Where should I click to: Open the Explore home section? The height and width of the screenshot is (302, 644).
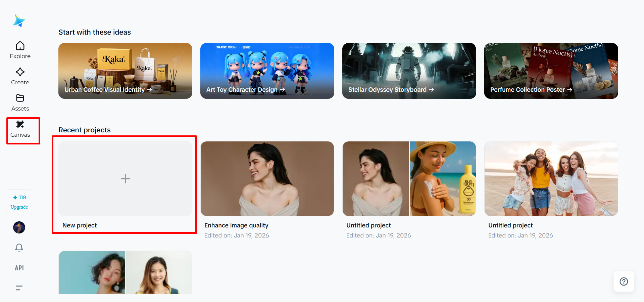click(x=20, y=50)
